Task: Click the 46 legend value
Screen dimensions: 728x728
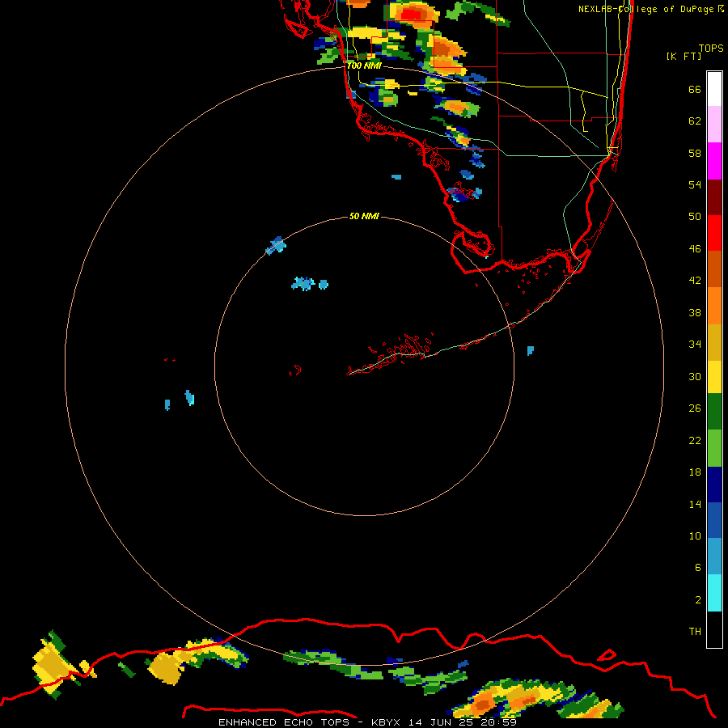Action: coord(695,249)
